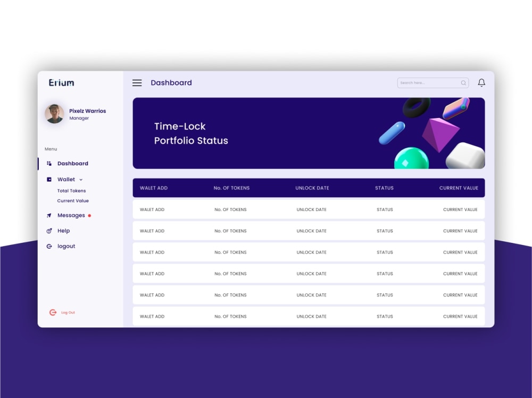
Task: Open Messages from the menu
Action: (x=71, y=215)
